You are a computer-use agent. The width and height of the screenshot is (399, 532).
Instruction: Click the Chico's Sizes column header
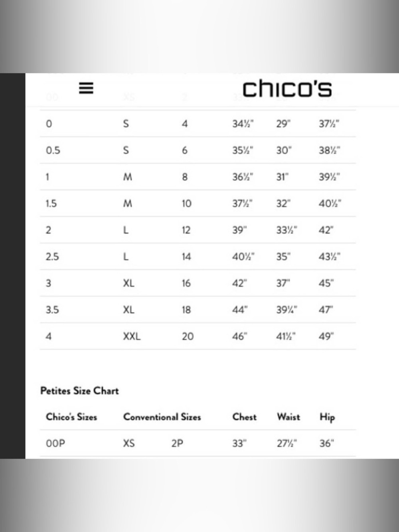(71, 417)
